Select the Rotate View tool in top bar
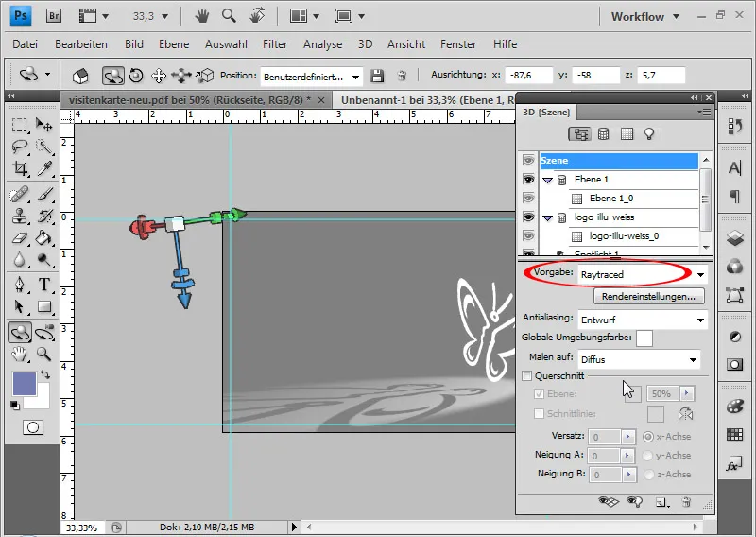This screenshot has width=756, height=537. 257,16
